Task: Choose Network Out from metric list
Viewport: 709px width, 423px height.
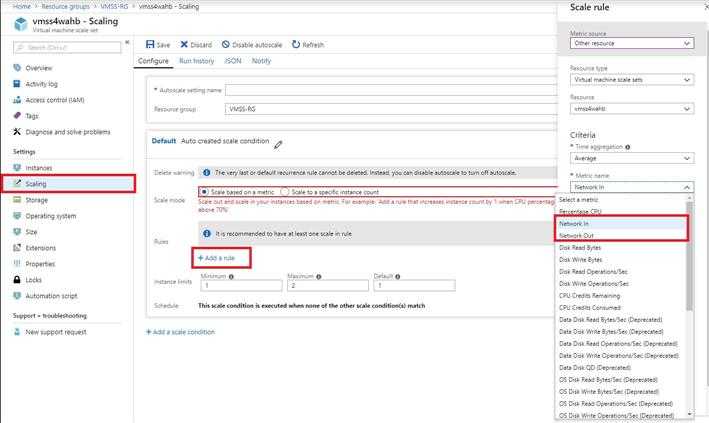Action: 621,236
